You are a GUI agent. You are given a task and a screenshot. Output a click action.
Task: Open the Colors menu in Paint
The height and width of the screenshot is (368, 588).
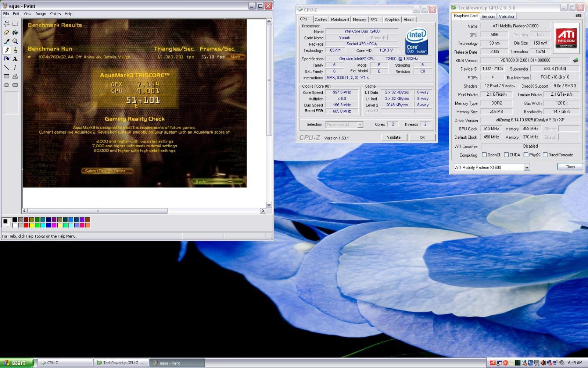point(55,14)
